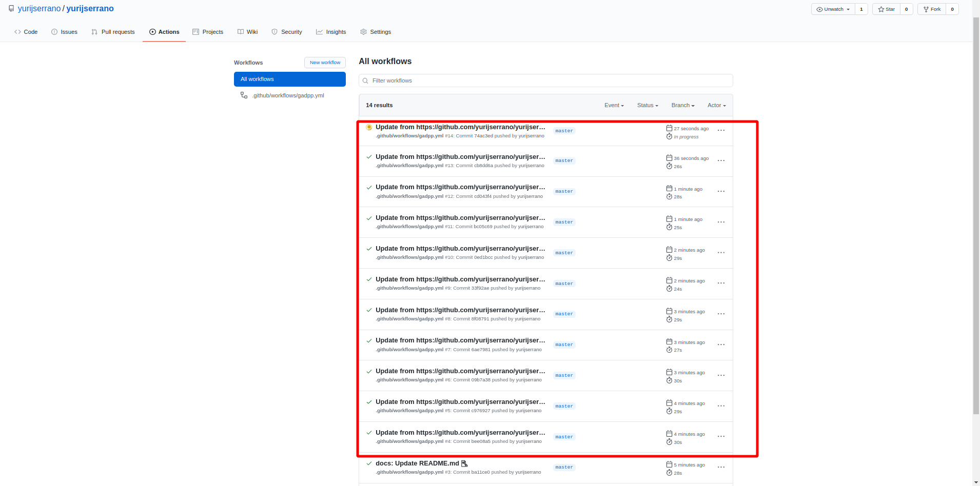Click the 'Workflows' sidebar heading
Screen dimensions: 980x486
point(248,63)
